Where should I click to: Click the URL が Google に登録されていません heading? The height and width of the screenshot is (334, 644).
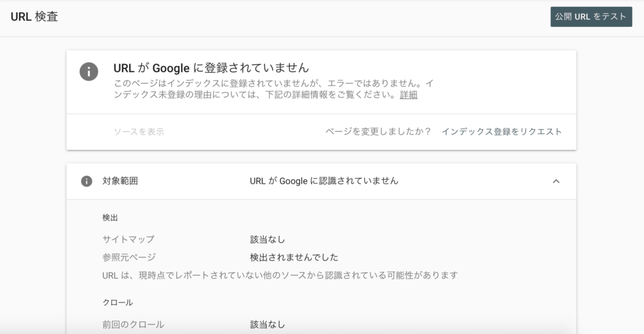coord(211,68)
